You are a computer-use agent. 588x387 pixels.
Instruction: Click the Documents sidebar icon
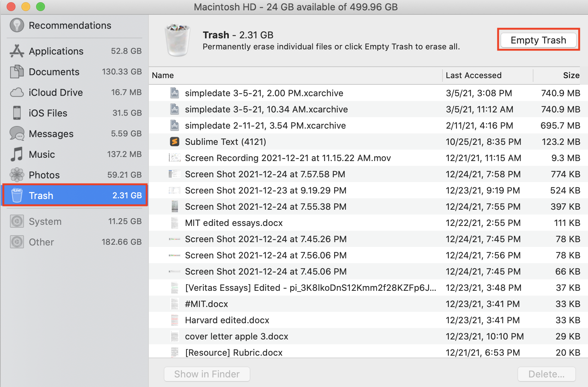[x=17, y=72]
